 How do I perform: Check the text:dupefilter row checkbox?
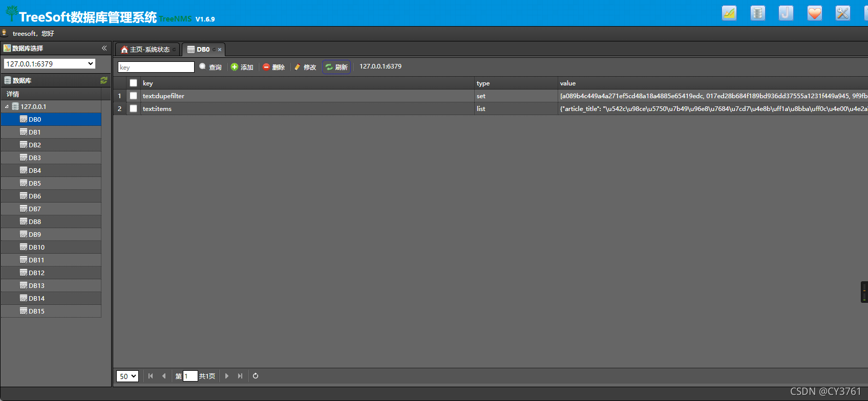[x=133, y=96]
